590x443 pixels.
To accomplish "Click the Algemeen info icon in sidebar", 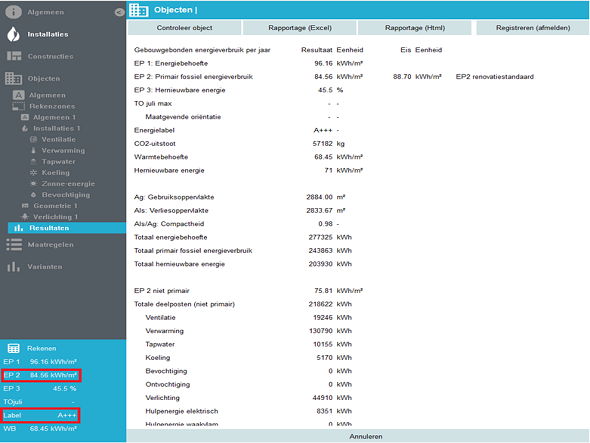I will [x=13, y=12].
